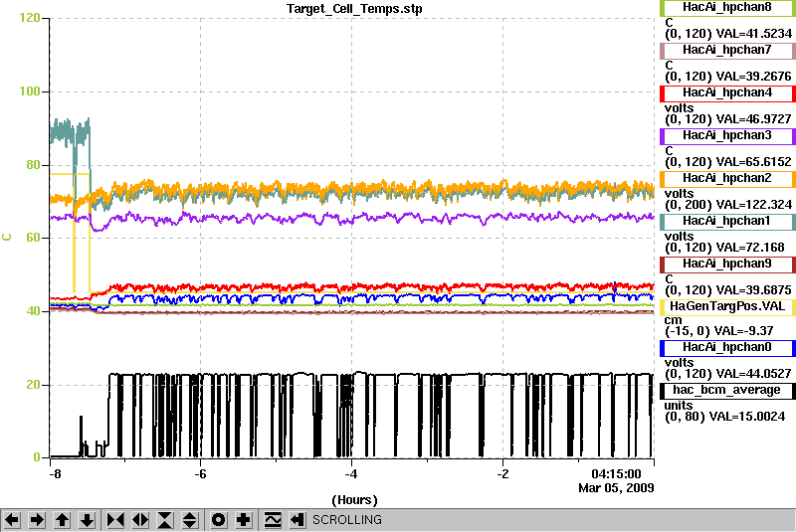796x532 pixels.
Task: Click the VAL=39.2676 reading
Action: (753, 77)
